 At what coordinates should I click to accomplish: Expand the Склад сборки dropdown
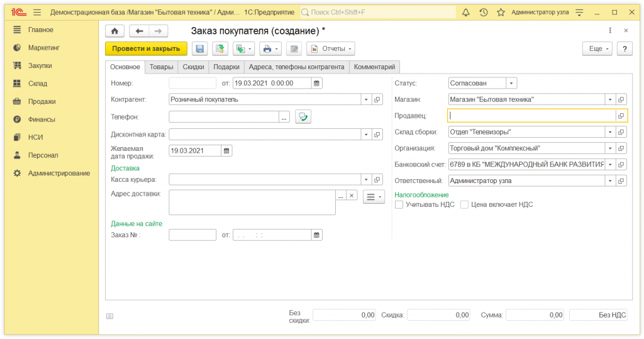tap(609, 132)
